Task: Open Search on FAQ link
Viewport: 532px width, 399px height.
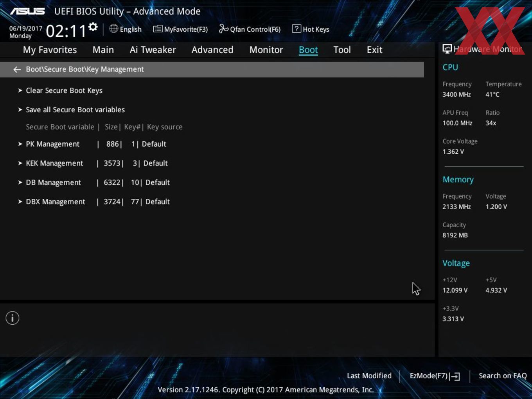Action: [503, 376]
